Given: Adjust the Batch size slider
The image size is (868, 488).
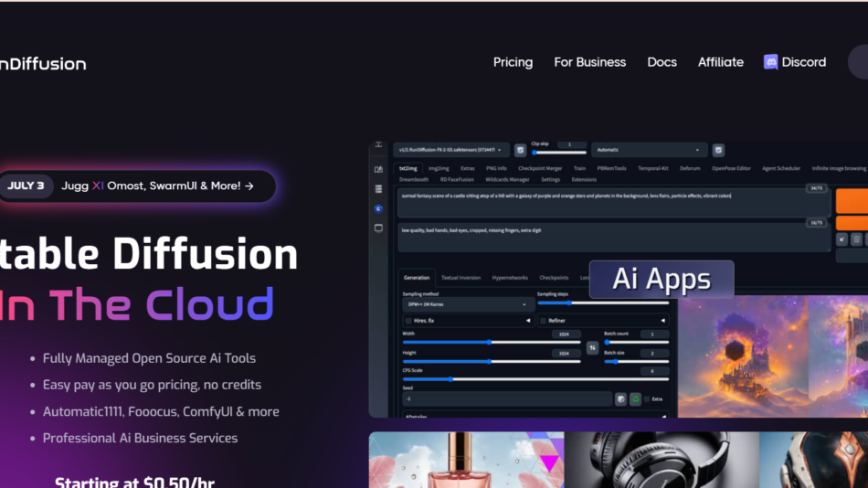Looking at the screenshot, I should pyautogui.click(x=636, y=362).
